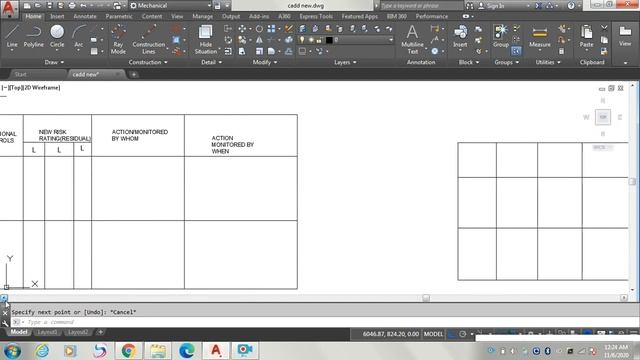Switch to the Model tab
This screenshot has width=640, height=360.
click(x=19, y=332)
